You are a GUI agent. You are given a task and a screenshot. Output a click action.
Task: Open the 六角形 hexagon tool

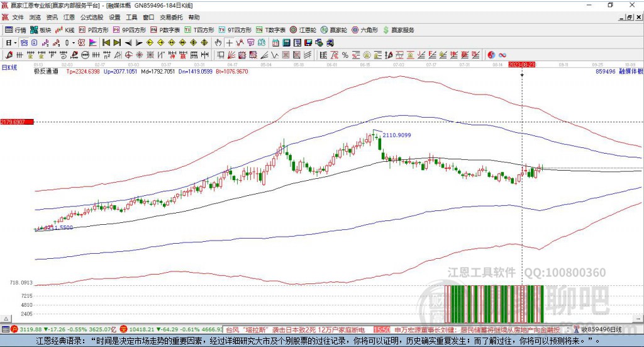coord(365,30)
